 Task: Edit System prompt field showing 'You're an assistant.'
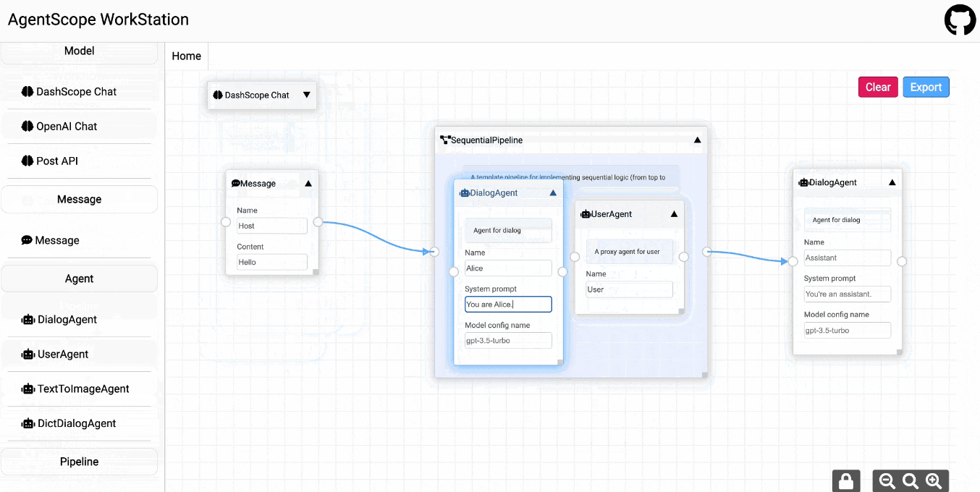(x=848, y=294)
